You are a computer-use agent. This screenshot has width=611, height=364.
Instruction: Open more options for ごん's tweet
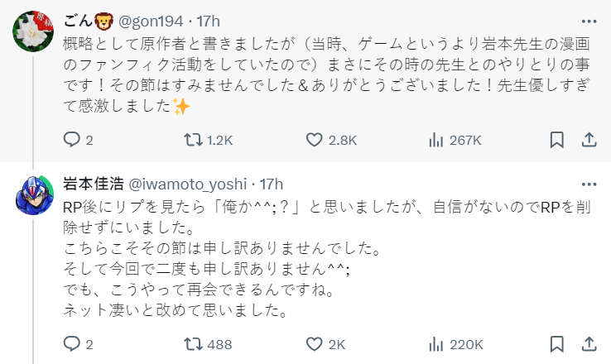(x=588, y=19)
